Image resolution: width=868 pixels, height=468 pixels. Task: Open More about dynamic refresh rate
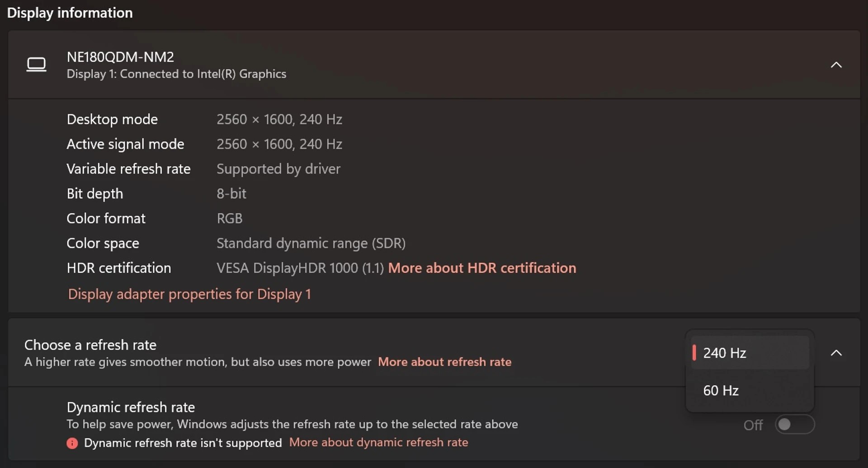379,442
